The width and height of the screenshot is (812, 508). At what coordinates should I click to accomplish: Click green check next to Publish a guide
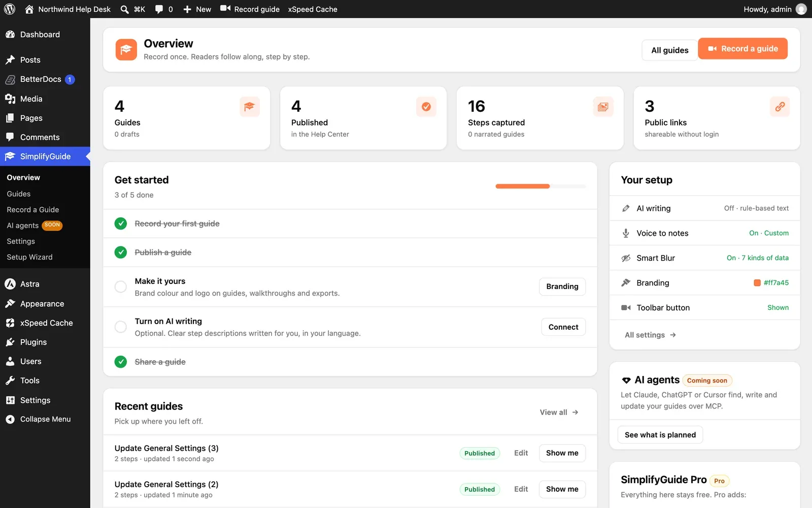pyautogui.click(x=121, y=252)
